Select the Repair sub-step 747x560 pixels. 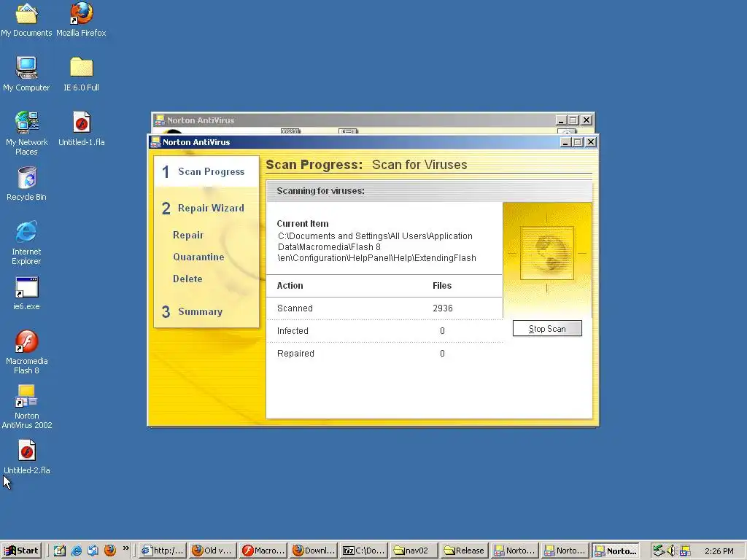coord(187,235)
